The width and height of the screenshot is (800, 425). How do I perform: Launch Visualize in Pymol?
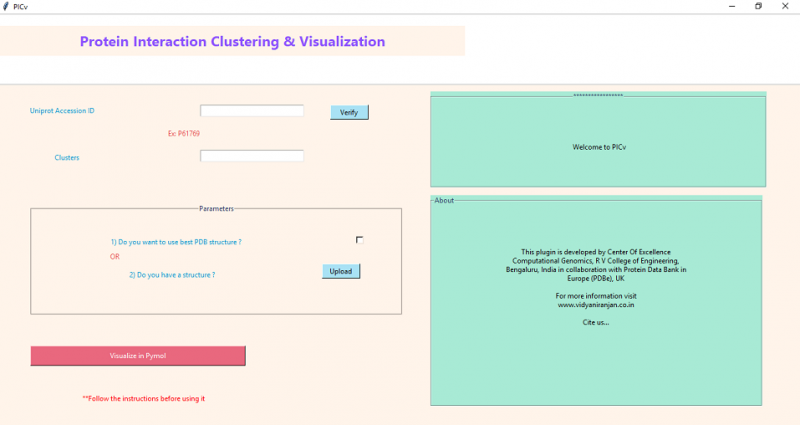point(138,356)
